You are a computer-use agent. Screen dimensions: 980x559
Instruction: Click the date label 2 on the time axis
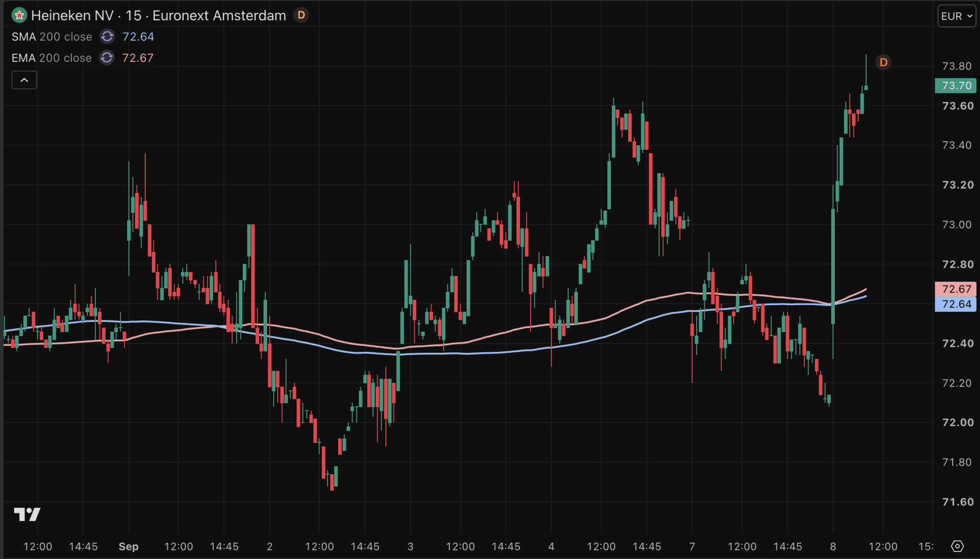[x=270, y=546]
